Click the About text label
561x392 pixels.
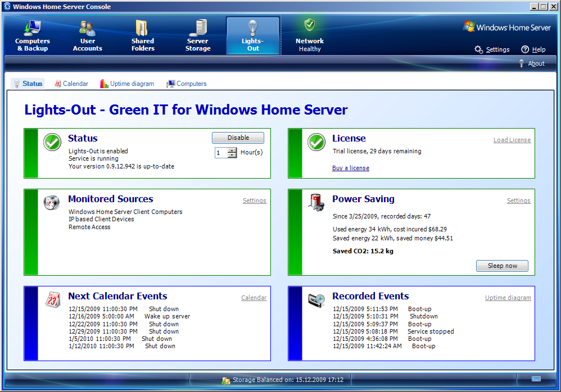[536, 63]
